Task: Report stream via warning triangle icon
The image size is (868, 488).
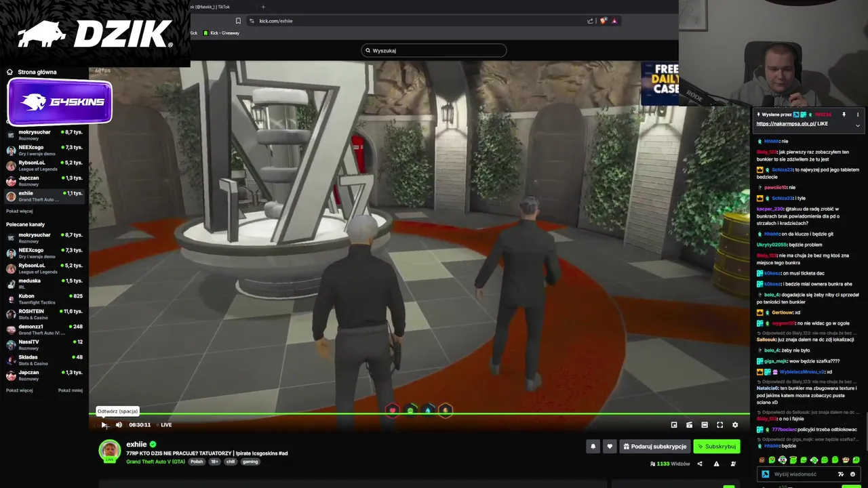Action: pos(716,464)
